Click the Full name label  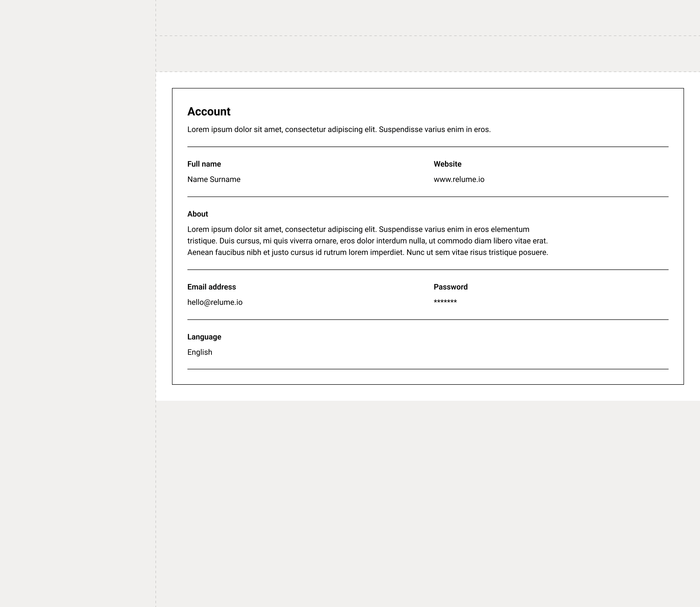204,164
